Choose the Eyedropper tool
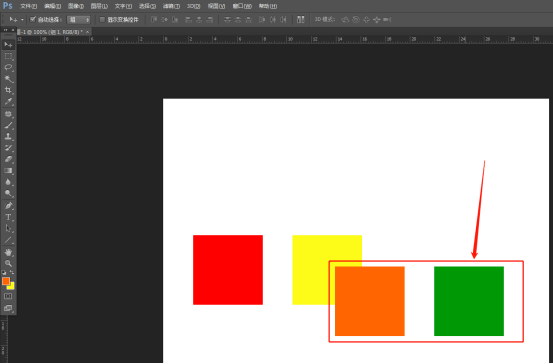This screenshot has height=364, width=553. click(8, 102)
